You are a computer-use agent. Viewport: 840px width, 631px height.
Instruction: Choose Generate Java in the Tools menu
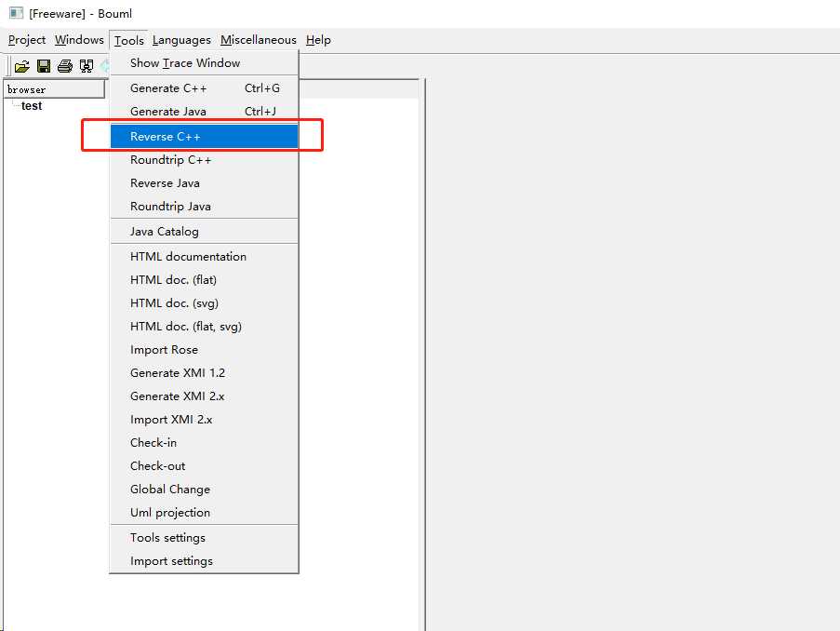tap(204, 112)
